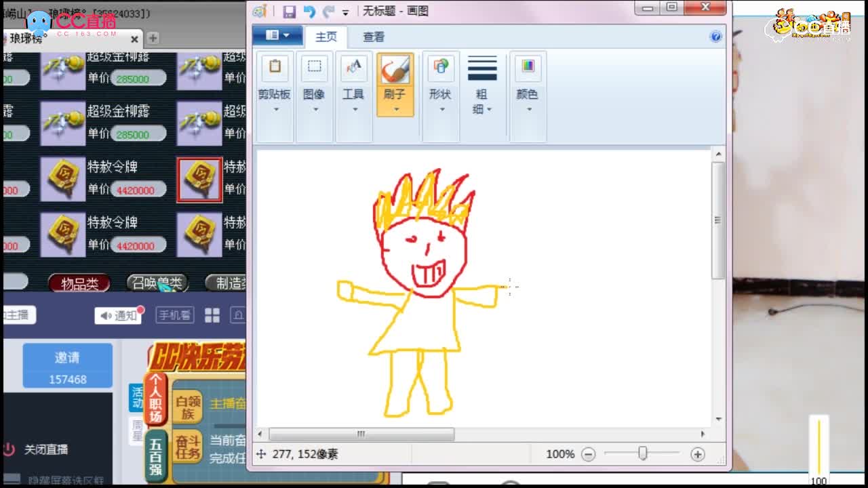Expand the Colors dropdown arrow

(x=529, y=109)
